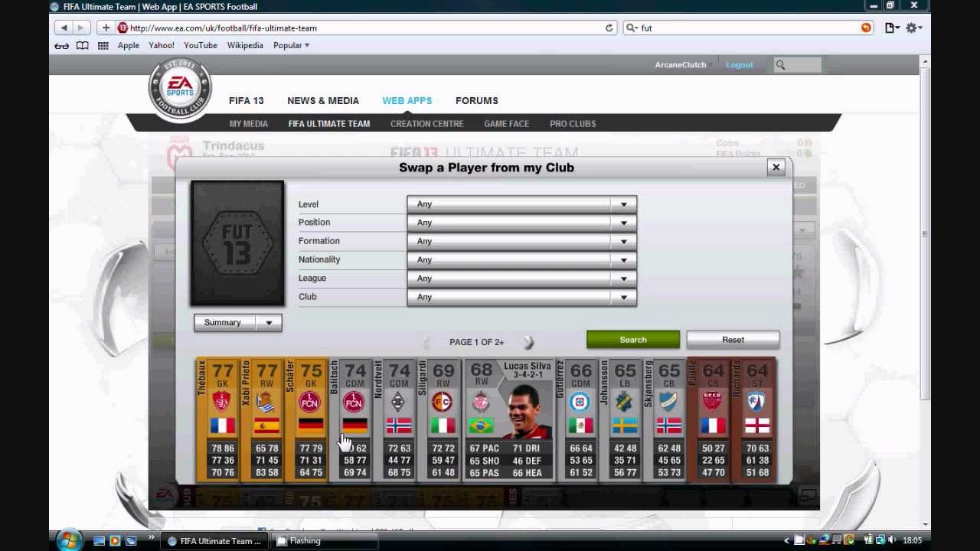Switch to the FIFA Ultimate Team tab
980x551 pixels.
[x=329, y=123]
